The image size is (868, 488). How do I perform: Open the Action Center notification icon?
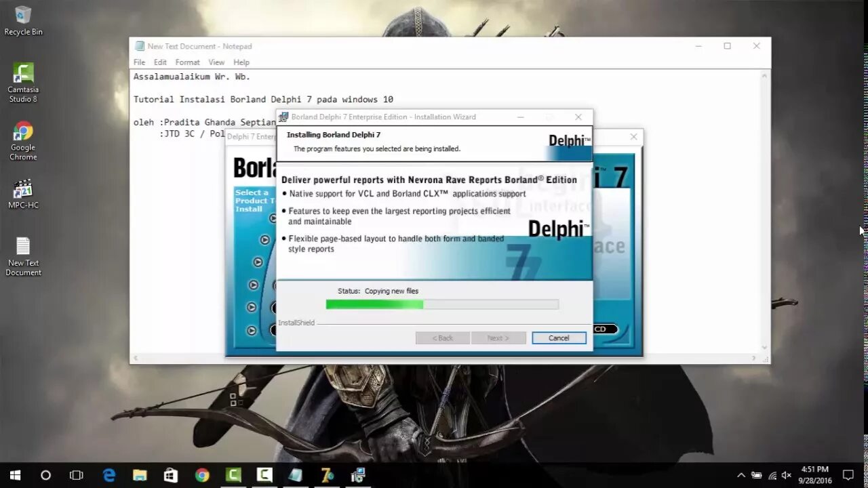(848, 475)
